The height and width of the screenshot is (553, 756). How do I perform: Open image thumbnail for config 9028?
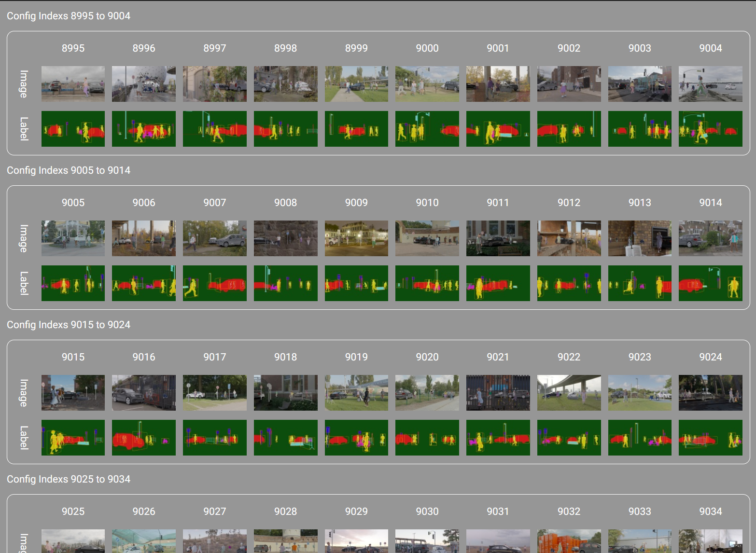tap(286, 541)
